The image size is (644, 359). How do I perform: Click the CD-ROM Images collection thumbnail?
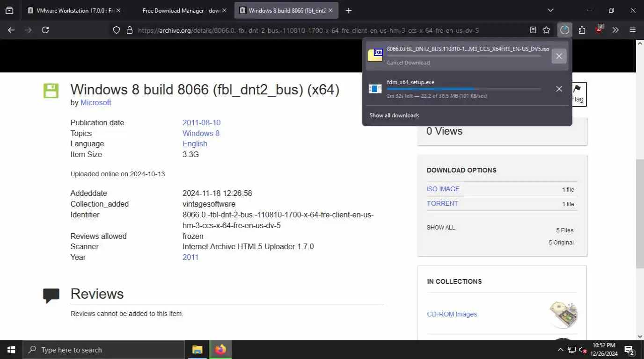[563, 314]
